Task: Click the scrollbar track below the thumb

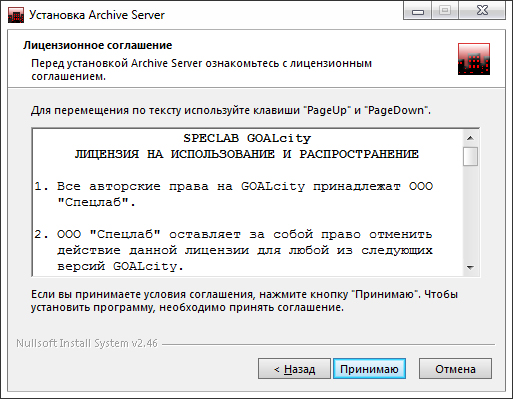Action: click(470, 213)
